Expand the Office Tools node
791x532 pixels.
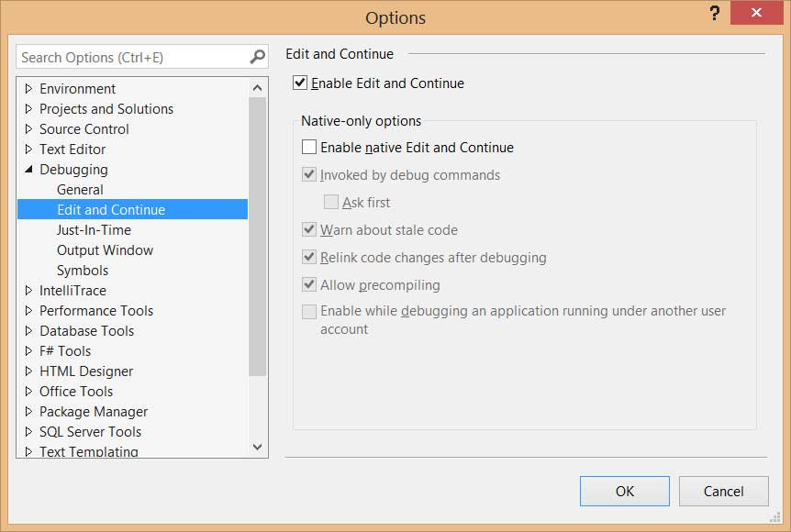[x=28, y=392]
